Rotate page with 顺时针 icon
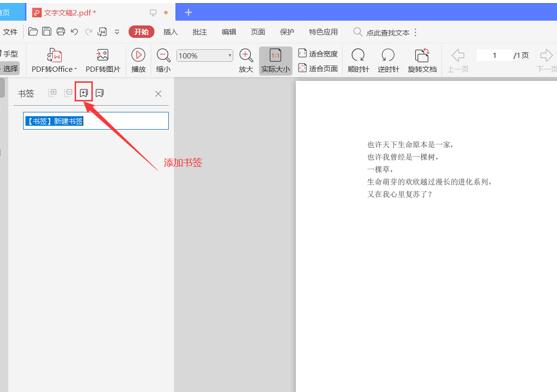The image size is (557, 392). pos(358,55)
